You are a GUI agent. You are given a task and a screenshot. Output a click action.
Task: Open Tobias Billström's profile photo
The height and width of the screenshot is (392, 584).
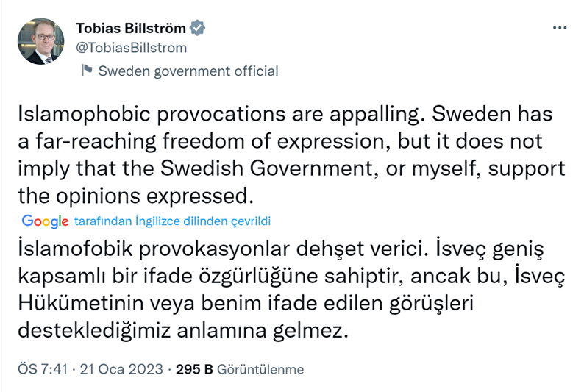click(x=41, y=41)
